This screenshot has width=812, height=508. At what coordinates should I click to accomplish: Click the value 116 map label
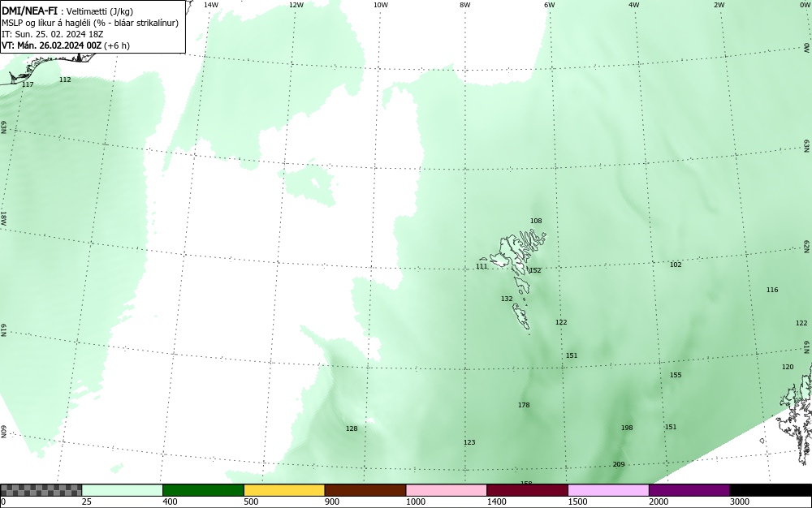tap(772, 291)
